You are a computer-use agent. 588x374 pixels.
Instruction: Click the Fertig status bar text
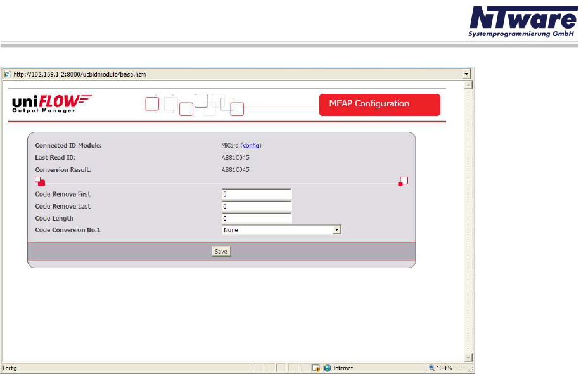click(x=10, y=368)
